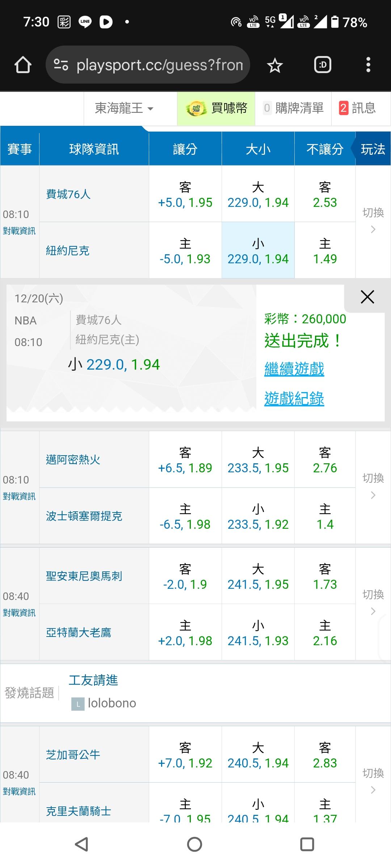The image size is (391, 868).
Task: Tap the Android recent apps button
Action: [307, 844]
